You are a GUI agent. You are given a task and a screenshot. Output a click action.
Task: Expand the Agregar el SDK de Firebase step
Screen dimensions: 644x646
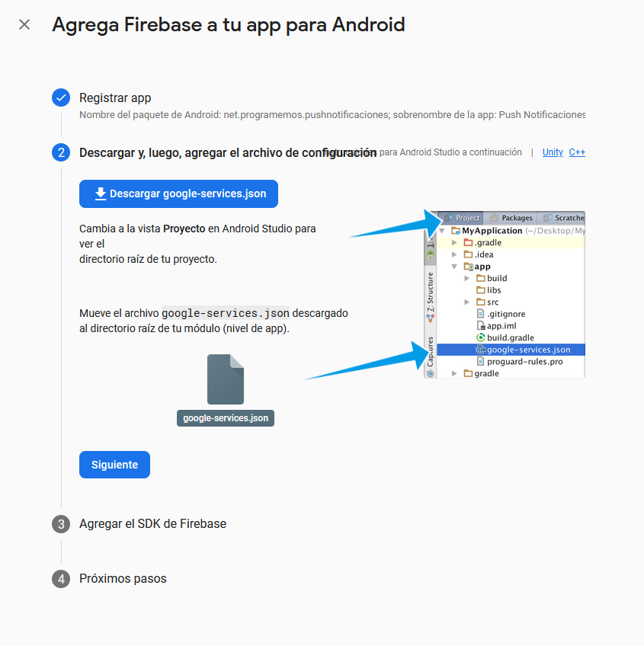pos(152,524)
